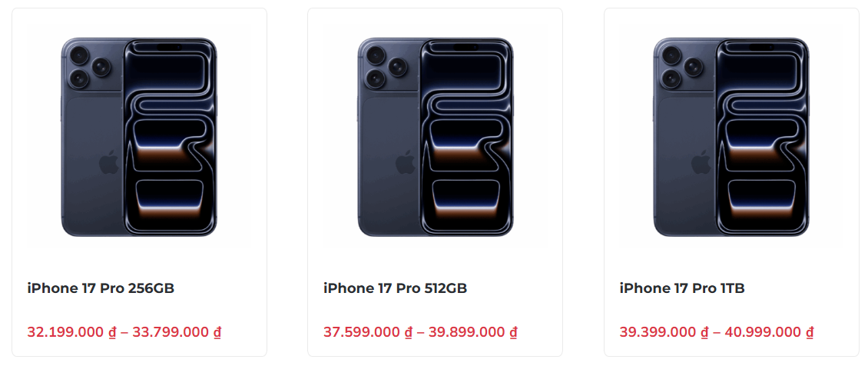The width and height of the screenshot is (868, 366).
Task: Click the 39.899.000 ₫ upper price
Action: [x=472, y=332]
